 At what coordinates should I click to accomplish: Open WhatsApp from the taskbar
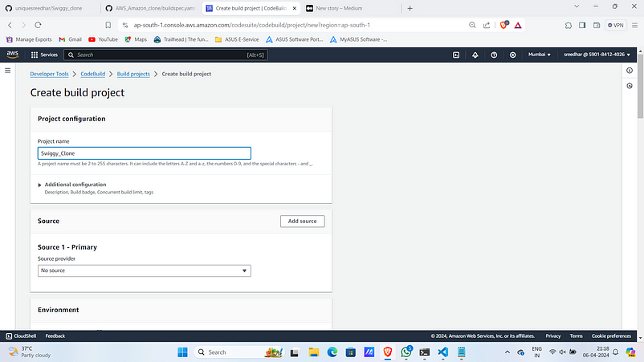[406, 352]
